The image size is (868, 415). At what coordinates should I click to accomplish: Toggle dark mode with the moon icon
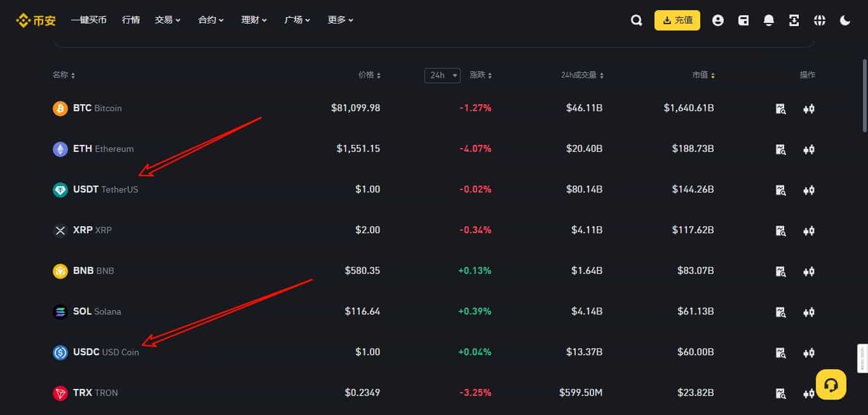(845, 20)
